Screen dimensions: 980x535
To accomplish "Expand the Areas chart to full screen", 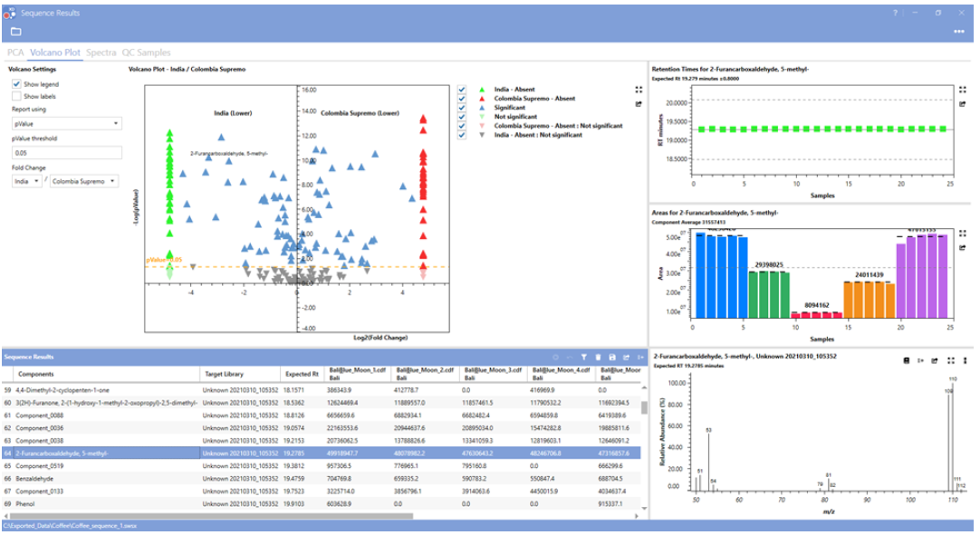I will point(963,234).
